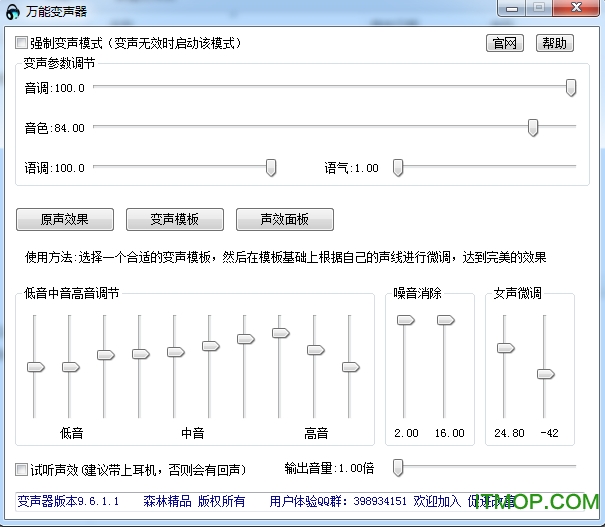
Task: Click the 女声微调 slider above -42
Action: coord(545,373)
